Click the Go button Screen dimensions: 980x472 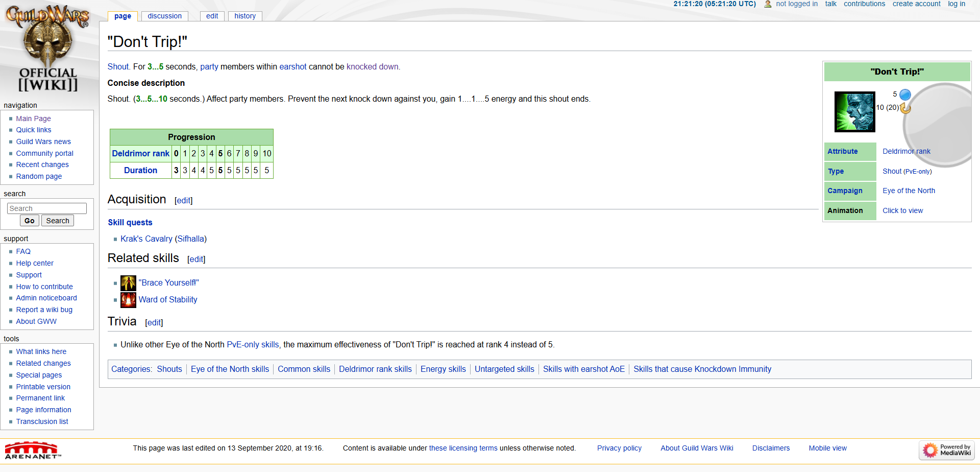[29, 221]
